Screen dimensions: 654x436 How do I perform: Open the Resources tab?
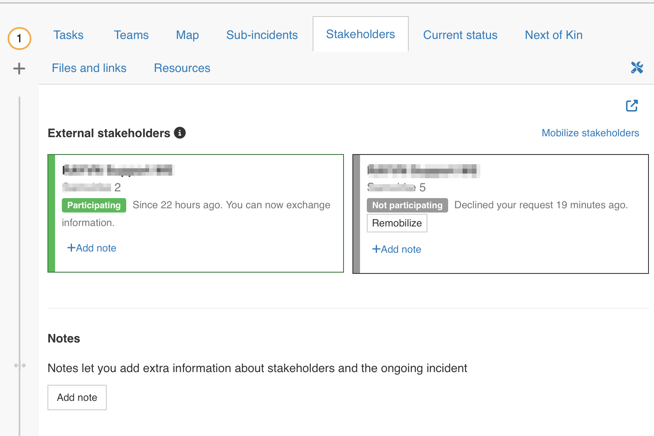[182, 68]
